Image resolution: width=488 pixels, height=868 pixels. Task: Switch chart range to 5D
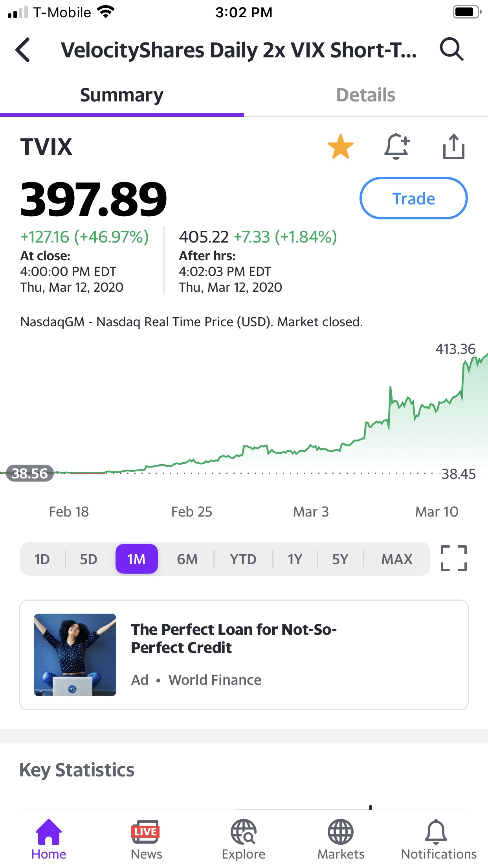88,559
